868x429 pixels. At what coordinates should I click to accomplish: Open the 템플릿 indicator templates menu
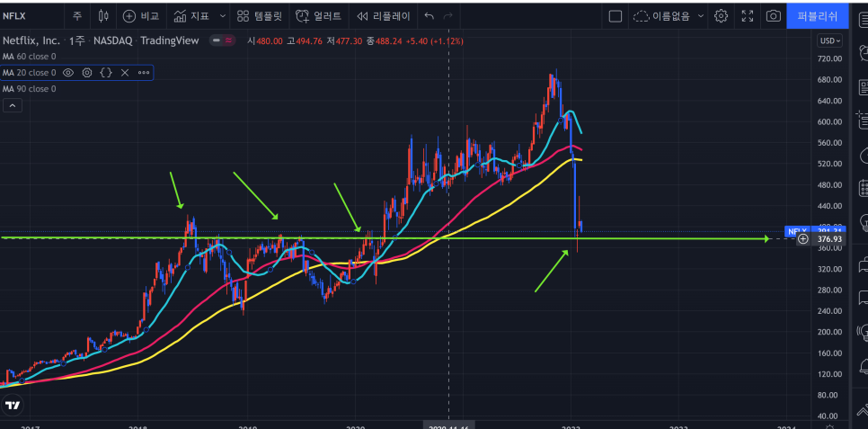click(259, 16)
